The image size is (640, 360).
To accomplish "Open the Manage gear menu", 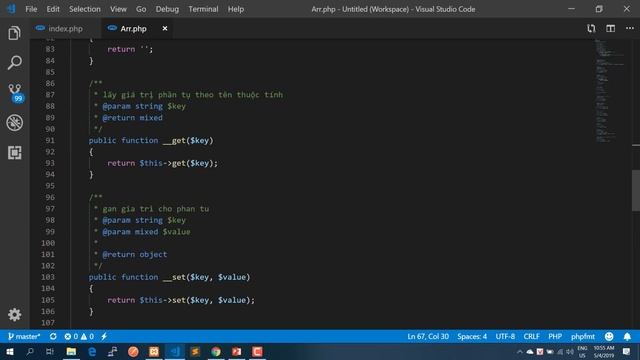I will tap(15, 314).
